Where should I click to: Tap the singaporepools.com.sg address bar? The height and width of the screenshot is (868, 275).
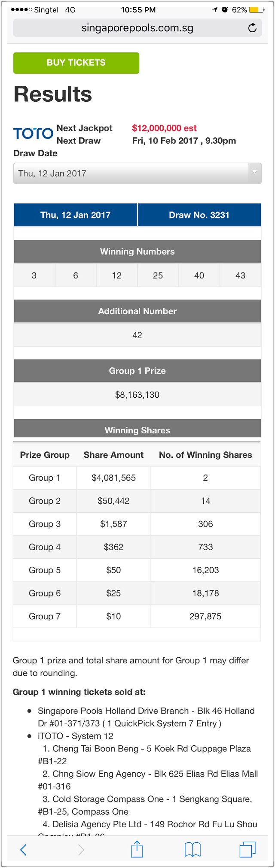click(137, 28)
